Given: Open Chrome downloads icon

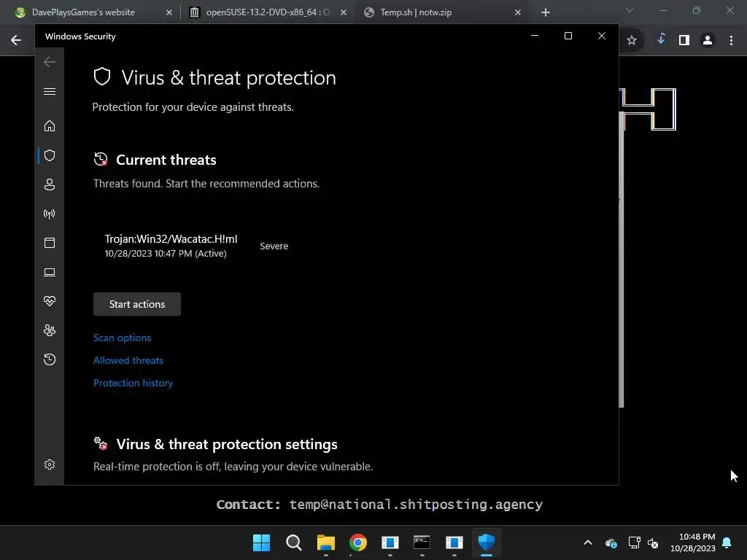Looking at the screenshot, I should tap(661, 39).
